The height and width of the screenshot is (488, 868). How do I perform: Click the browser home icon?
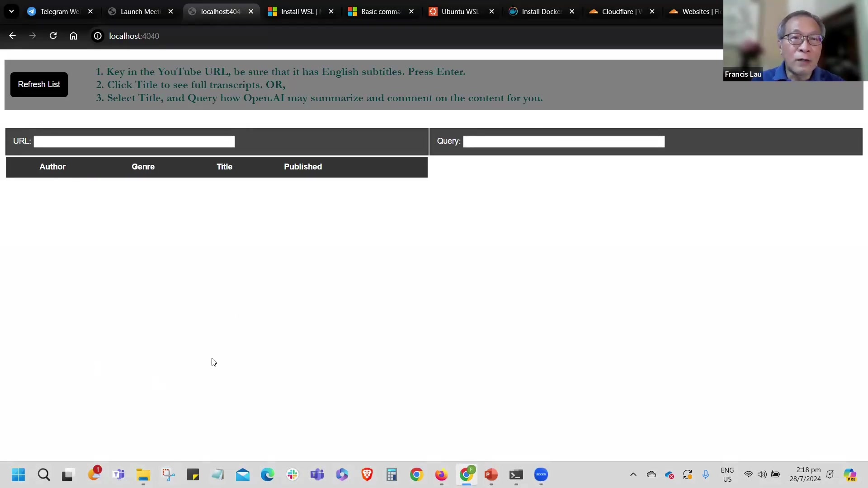point(73,36)
